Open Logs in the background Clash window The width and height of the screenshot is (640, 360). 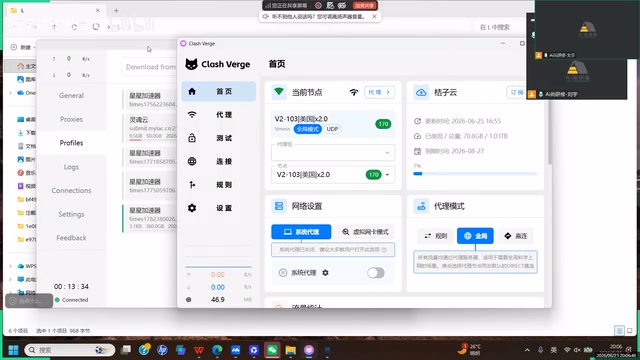(x=71, y=167)
